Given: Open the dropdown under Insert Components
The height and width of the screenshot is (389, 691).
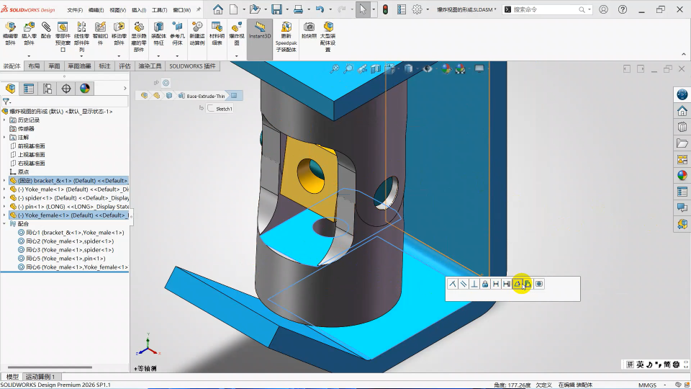Looking at the screenshot, I should (29, 56).
